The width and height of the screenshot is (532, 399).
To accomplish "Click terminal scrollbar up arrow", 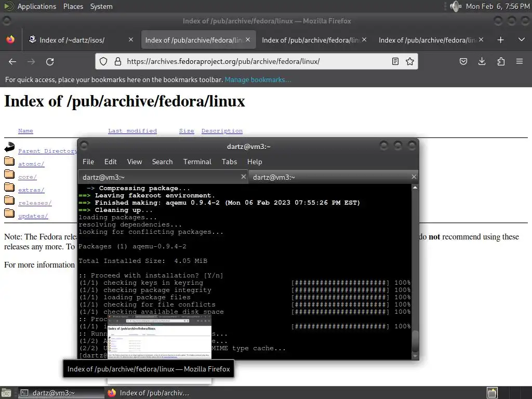I will [415, 188].
